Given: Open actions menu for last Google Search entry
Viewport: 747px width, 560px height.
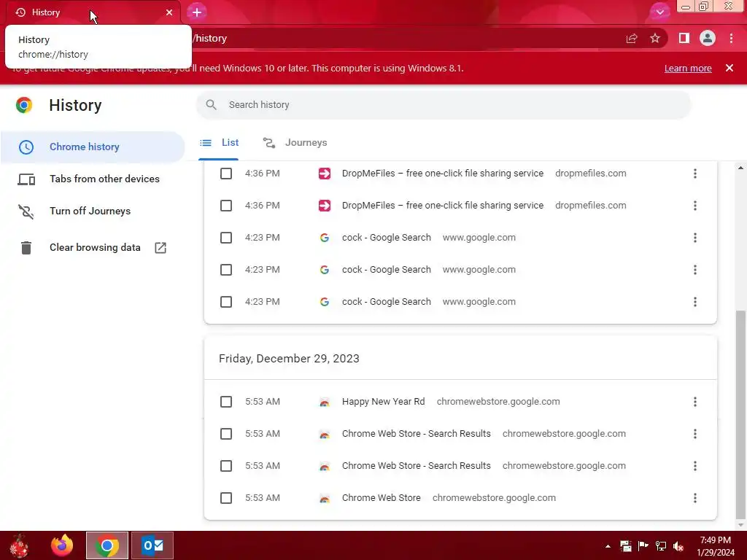Looking at the screenshot, I should (x=695, y=302).
